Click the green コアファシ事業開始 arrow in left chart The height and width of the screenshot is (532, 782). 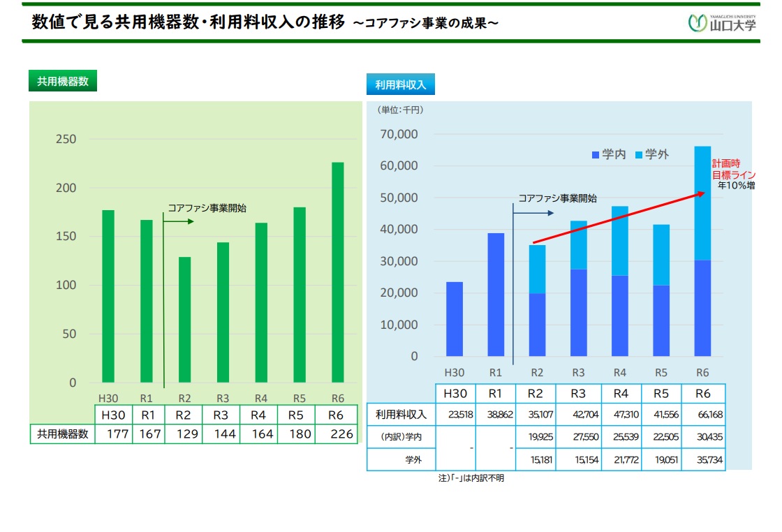tap(179, 222)
